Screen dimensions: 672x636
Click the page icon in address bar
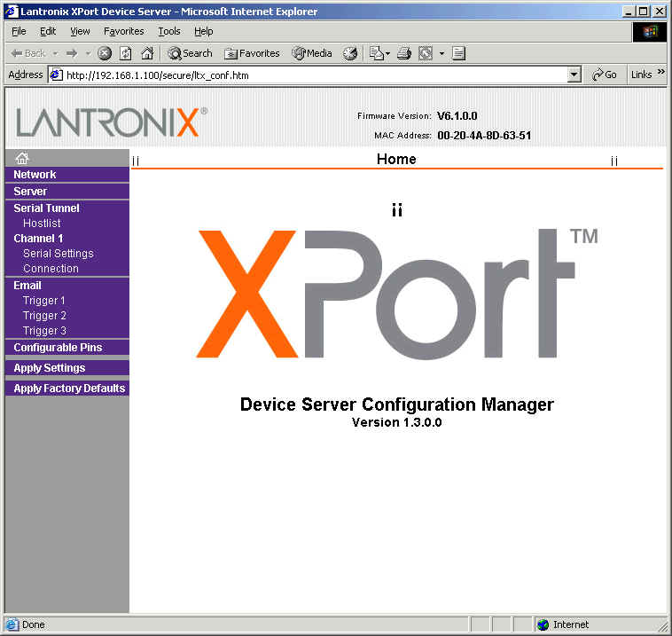click(56, 75)
